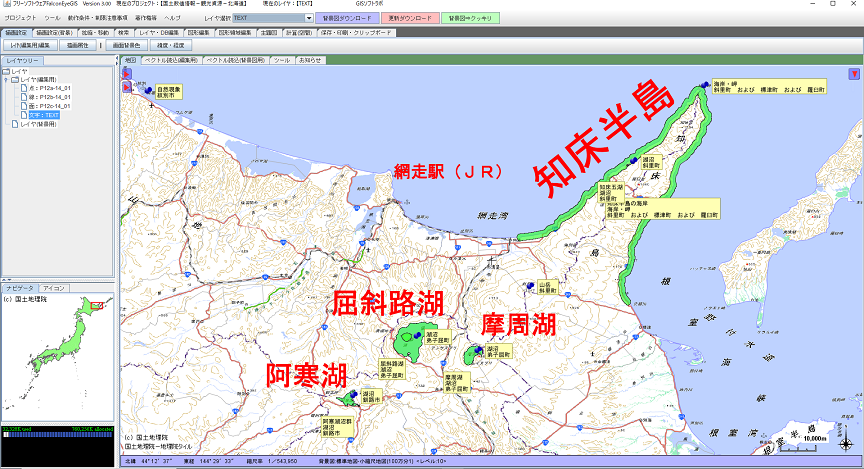
Task: Click the file icon of 文字：TEXT layer
Action: point(24,115)
